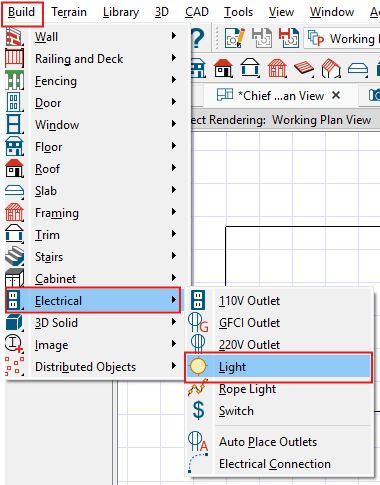Click the Trim icon in Build menu
The height and width of the screenshot is (485, 380).
coord(15,234)
